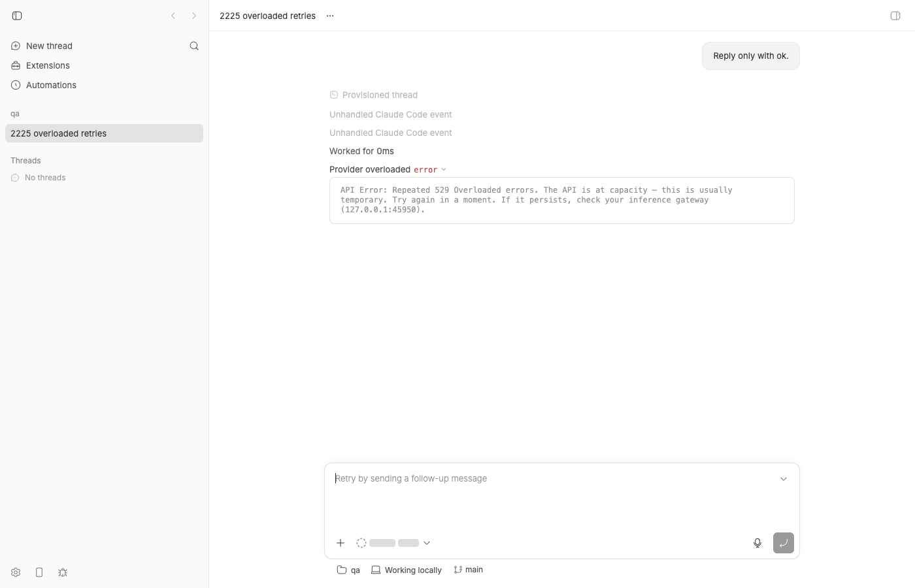Send message with the enter arrow button
This screenshot has height=588, width=915.
click(x=784, y=543)
